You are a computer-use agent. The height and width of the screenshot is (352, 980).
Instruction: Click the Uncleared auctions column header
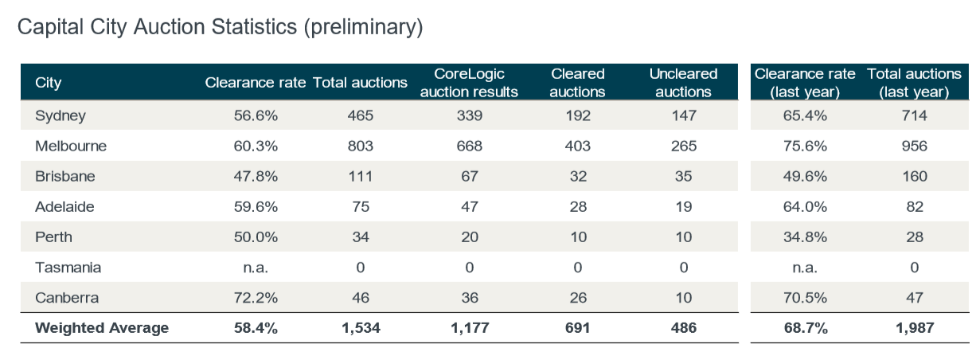pos(683,83)
